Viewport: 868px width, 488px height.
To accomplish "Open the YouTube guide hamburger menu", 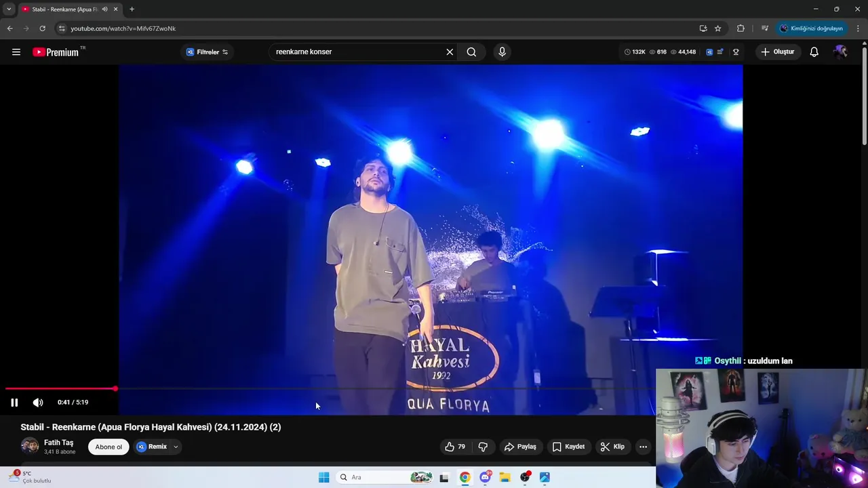I will point(16,52).
